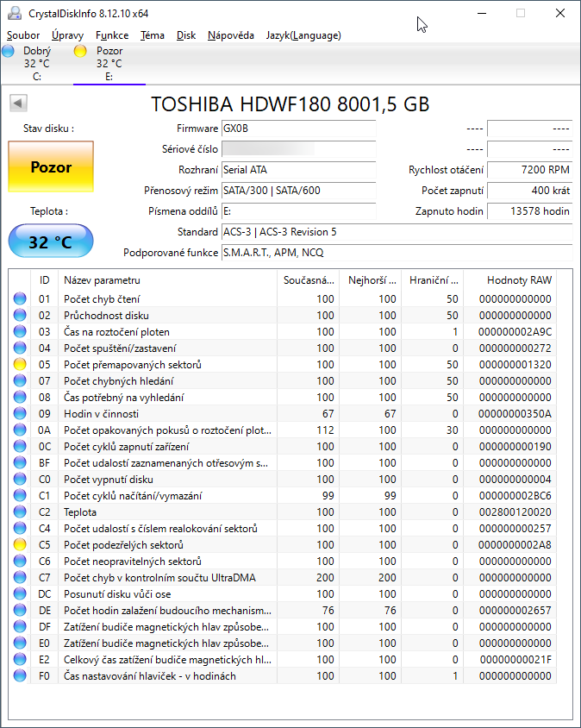Image resolution: width=581 pixels, height=728 pixels.
Task: Open the Jazyk(Language) menu
Action: (303, 35)
